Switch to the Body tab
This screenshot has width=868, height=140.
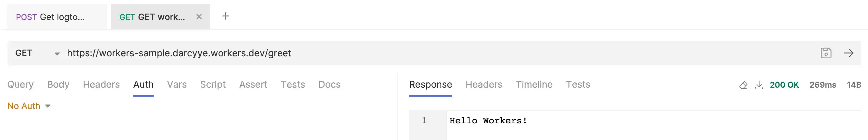coord(58,85)
